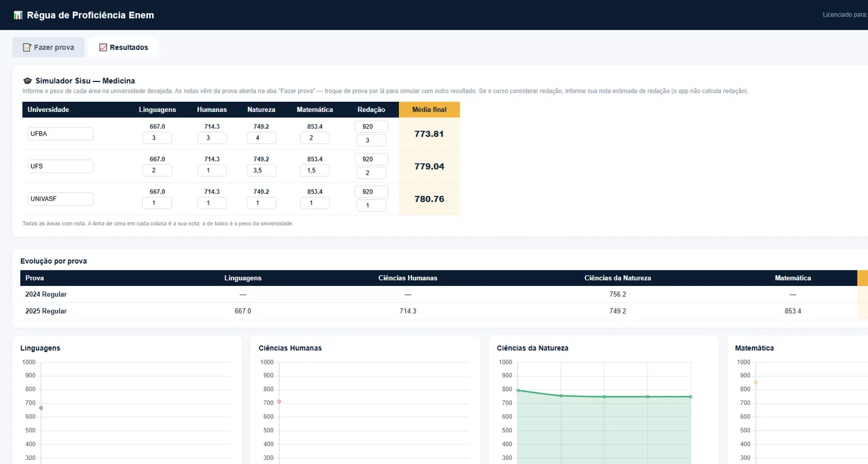Change the Matemática weight in the UNIVASF row
The image size is (868, 464).
pyautogui.click(x=315, y=203)
